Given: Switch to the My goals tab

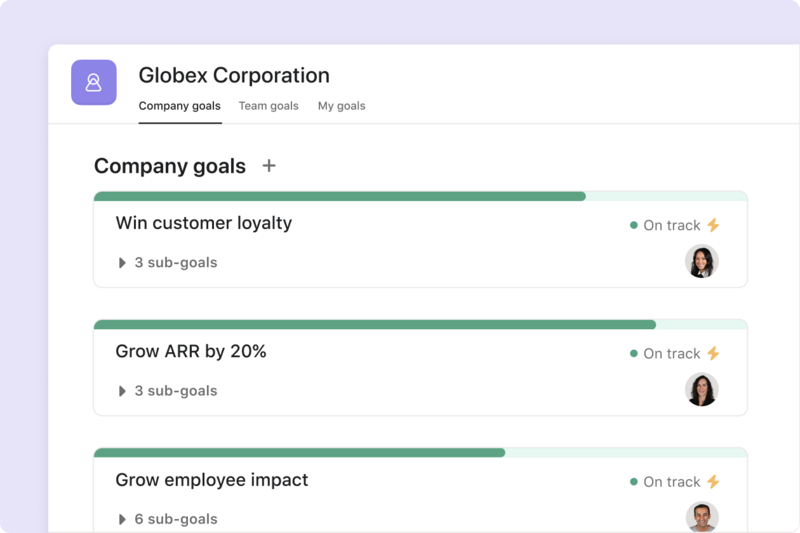Looking at the screenshot, I should click(341, 106).
